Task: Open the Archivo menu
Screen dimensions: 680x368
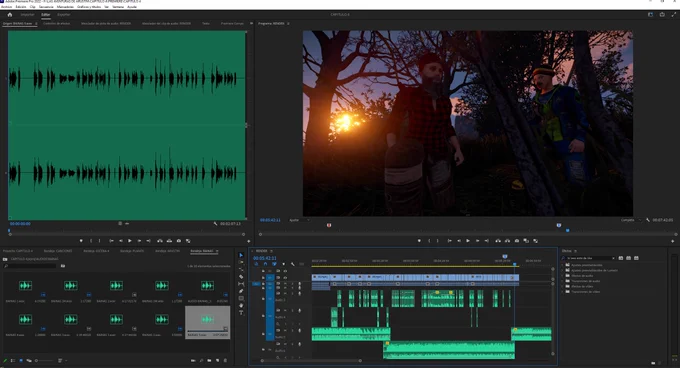Action: click(7, 7)
